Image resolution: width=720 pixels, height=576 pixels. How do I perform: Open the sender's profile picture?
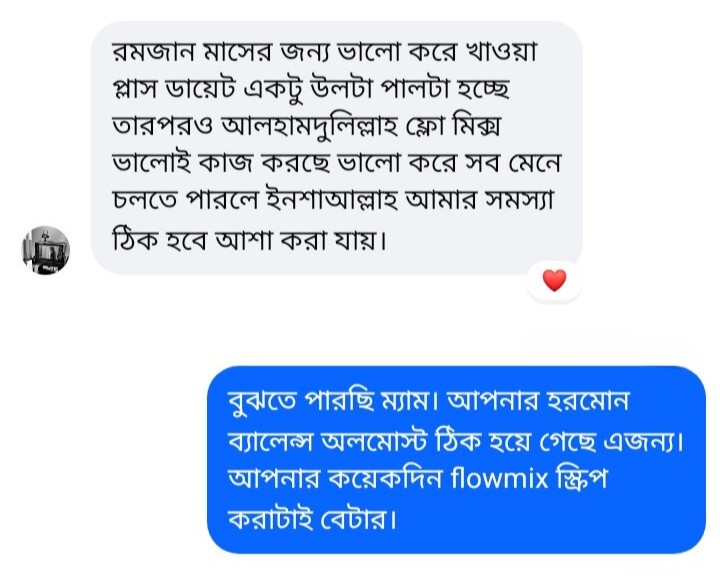(x=45, y=250)
